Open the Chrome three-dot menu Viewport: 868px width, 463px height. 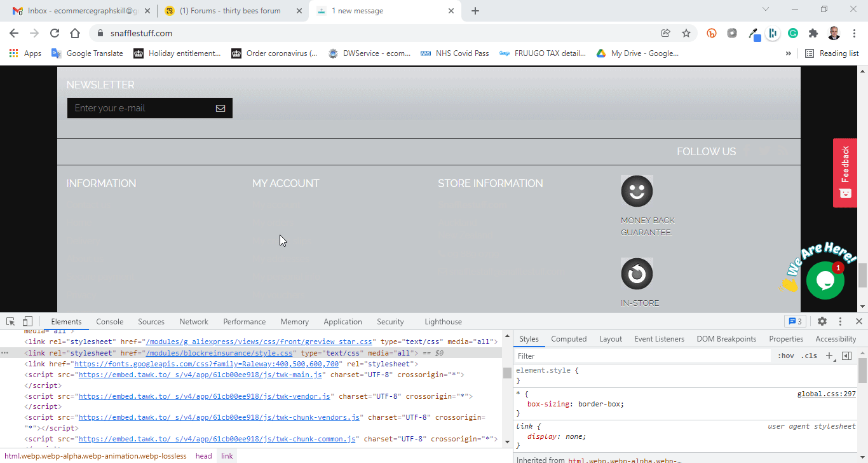pos(854,33)
